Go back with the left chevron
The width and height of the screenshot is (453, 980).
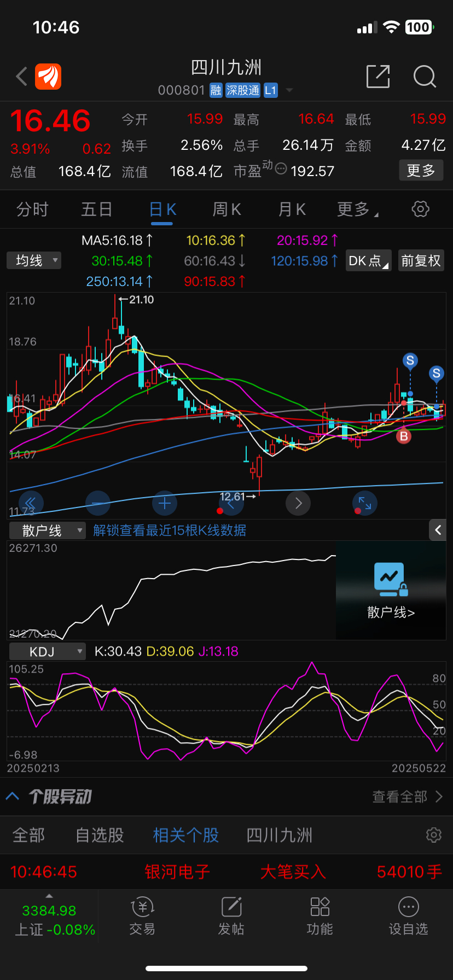(x=22, y=77)
